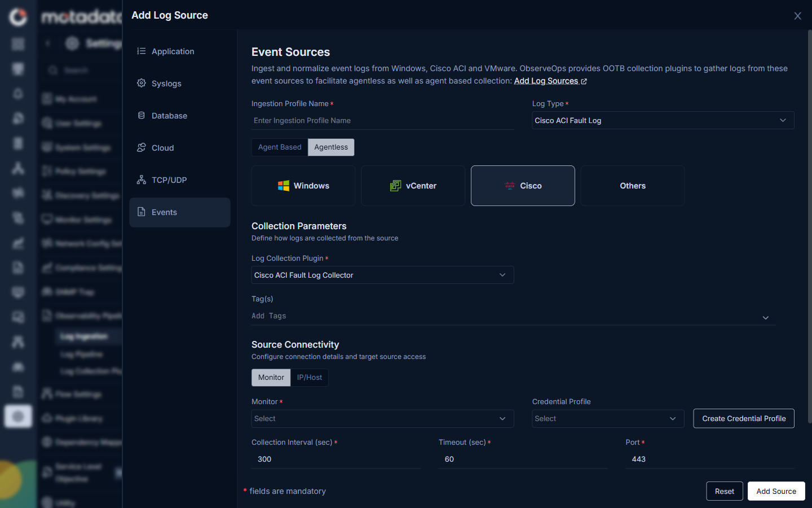This screenshot has width=812, height=508.
Task: Open the Log Type dropdown
Action: [663, 120]
